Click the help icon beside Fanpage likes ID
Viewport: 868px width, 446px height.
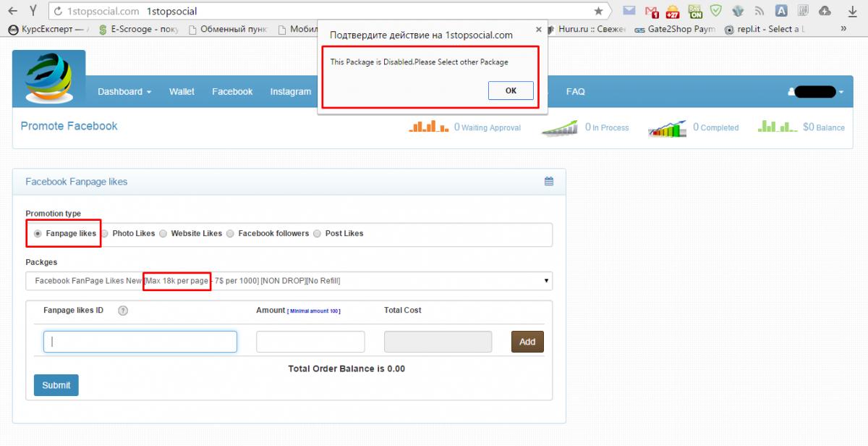(x=123, y=311)
